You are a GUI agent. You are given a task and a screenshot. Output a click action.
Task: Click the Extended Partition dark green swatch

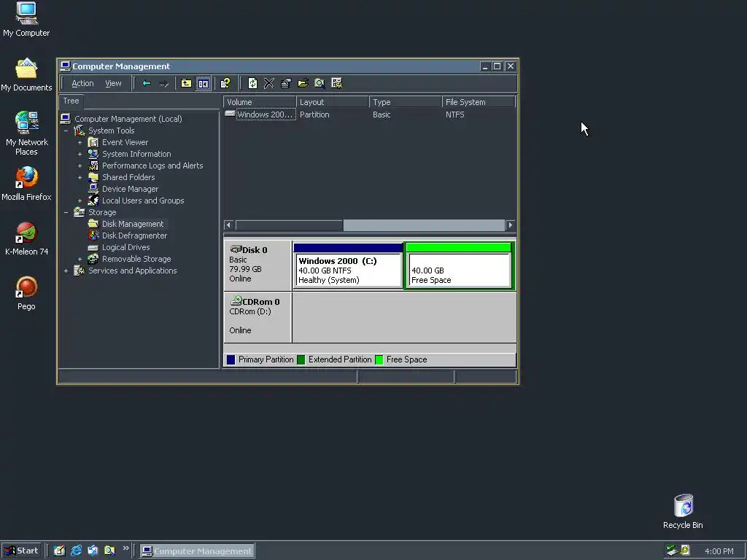coord(301,360)
